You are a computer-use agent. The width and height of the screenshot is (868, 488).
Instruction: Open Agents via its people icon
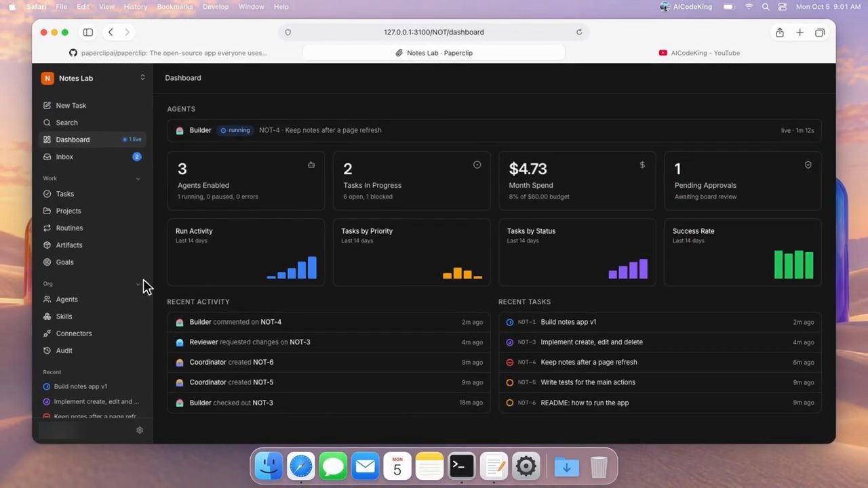[x=47, y=300]
